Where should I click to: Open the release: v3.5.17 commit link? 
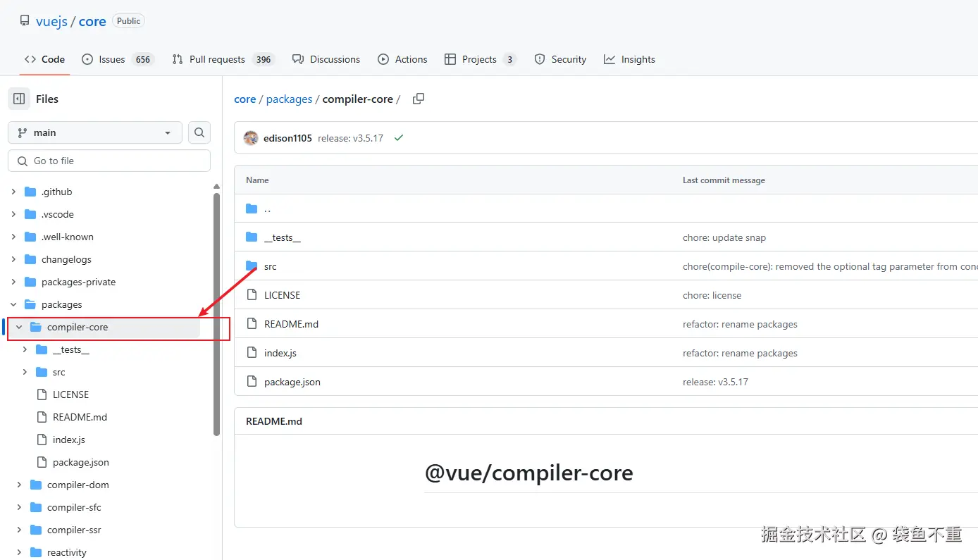tap(350, 138)
